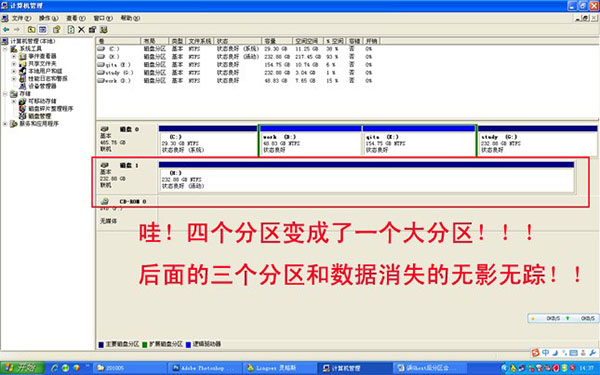Click the Up one level folder icon
600x375 pixels.
(x=31, y=29)
